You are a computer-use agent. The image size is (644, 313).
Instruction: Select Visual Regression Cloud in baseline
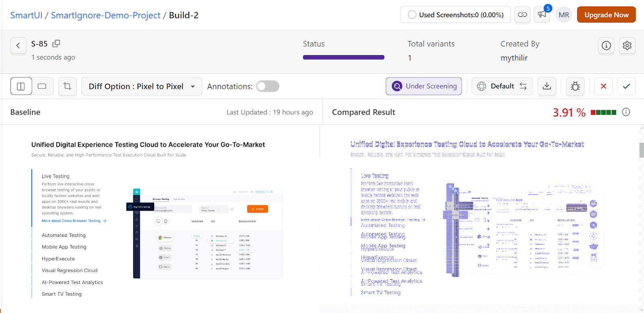coord(70,270)
